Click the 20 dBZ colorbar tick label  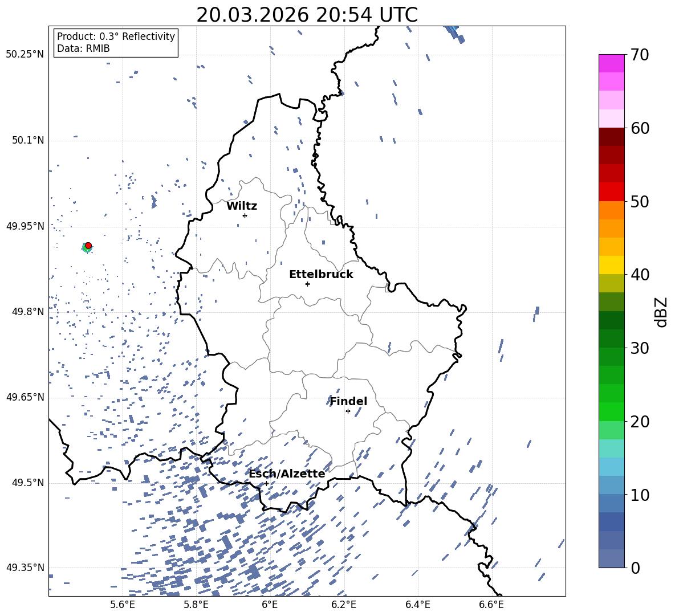tap(640, 422)
